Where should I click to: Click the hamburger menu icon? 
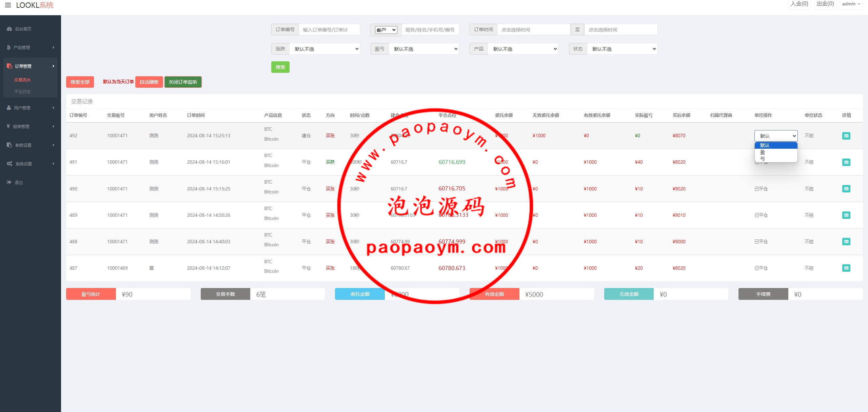(x=8, y=5)
